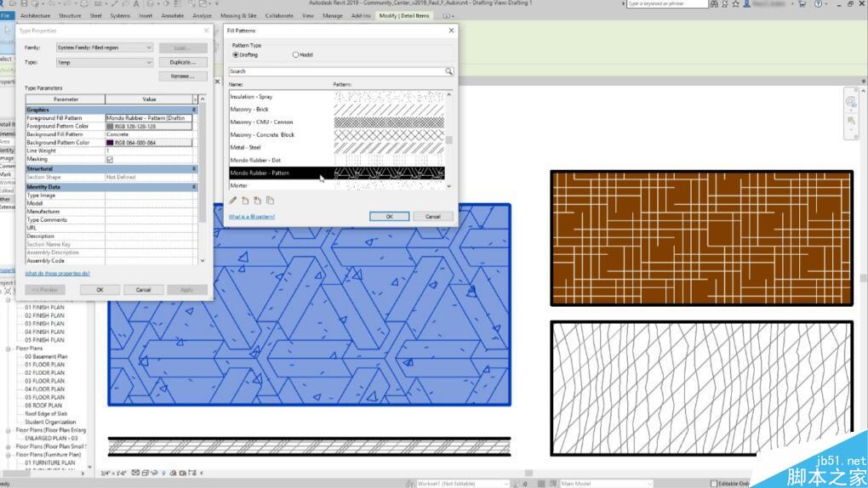This screenshot has width=868, height=488.
Task: Expand Floor Plans (Floor Plan Enlarg node
Action: point(9,430)
